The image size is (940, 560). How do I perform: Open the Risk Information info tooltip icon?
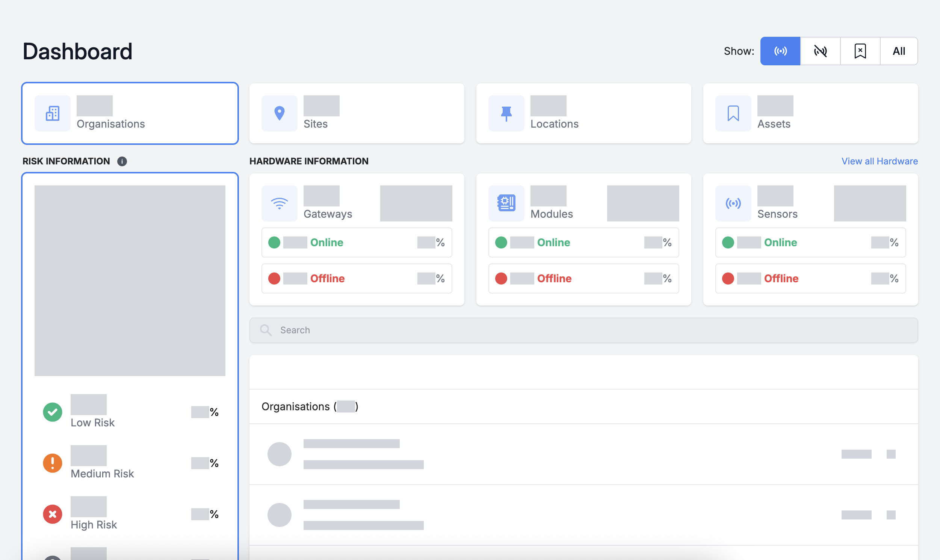[x=122, y=161]
